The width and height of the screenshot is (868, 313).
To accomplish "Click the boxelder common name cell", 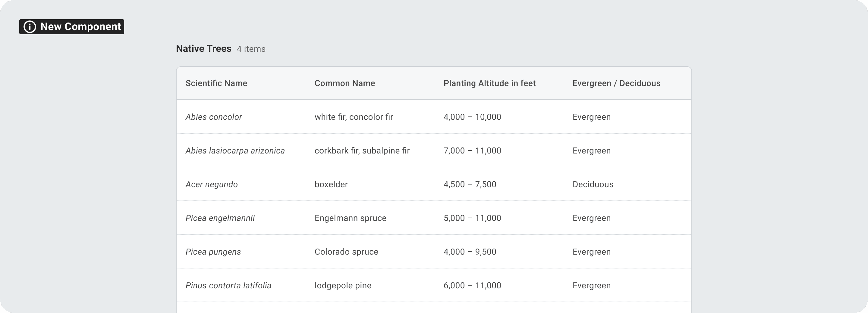I will coord(331,184).
